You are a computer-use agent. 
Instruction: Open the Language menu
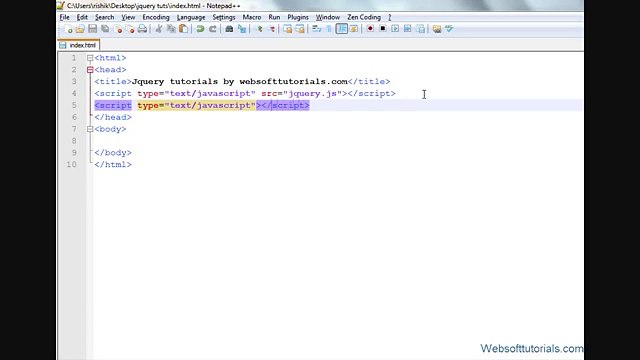[x=191, y=17]
